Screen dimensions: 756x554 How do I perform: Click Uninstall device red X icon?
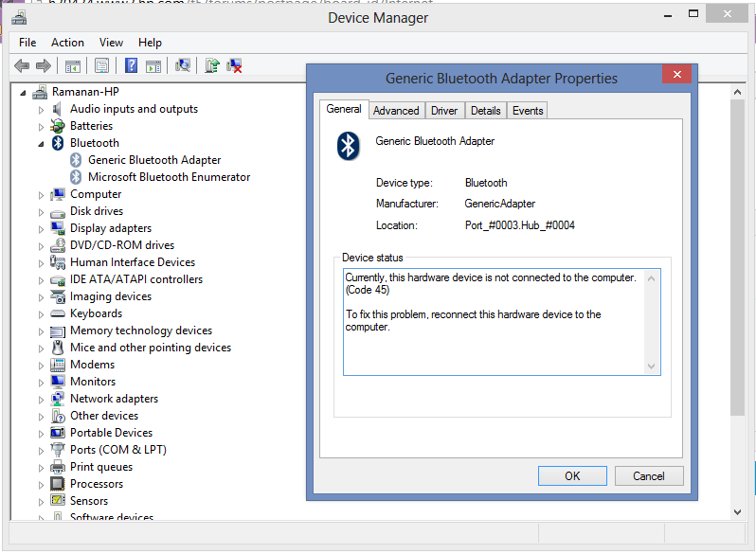[x=234, y=65]
